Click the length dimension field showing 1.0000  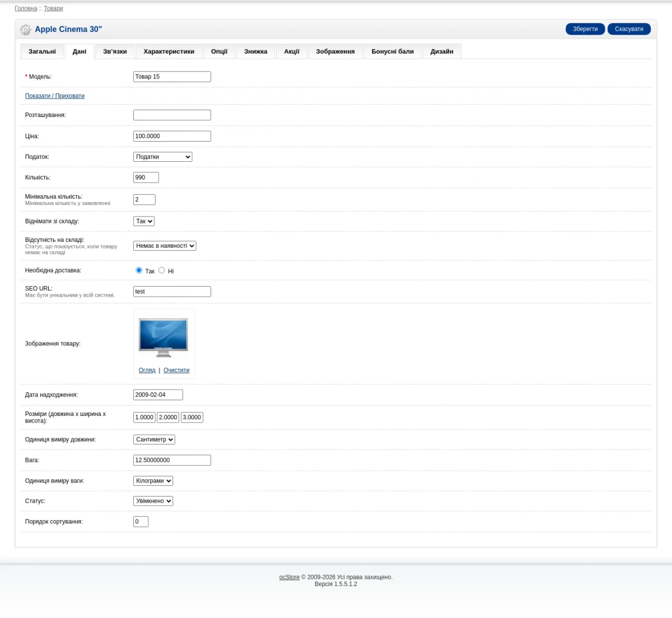coord(144,418)
